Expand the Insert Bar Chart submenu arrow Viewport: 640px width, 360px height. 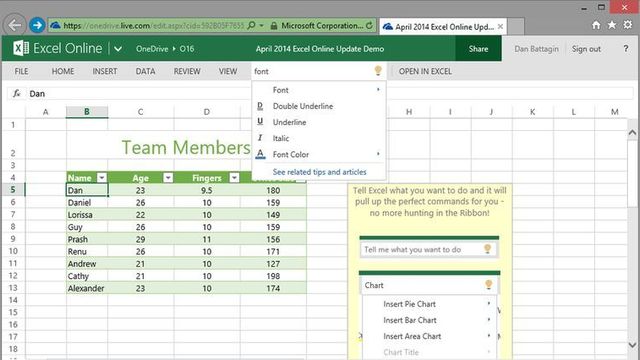click(489, 320)
